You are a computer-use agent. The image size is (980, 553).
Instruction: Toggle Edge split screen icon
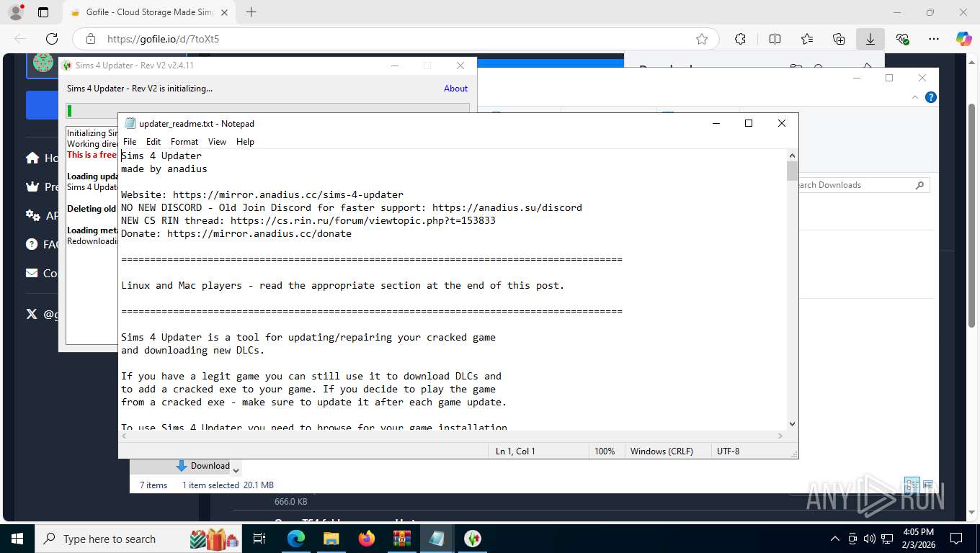pos(775,39)
